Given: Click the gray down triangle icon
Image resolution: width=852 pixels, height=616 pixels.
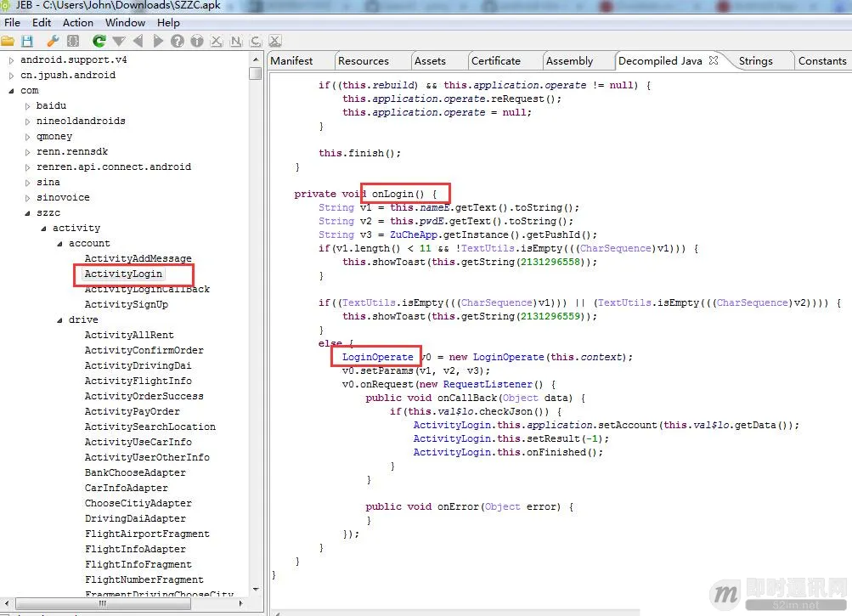Looking at the screenshot, I should 118,41.
